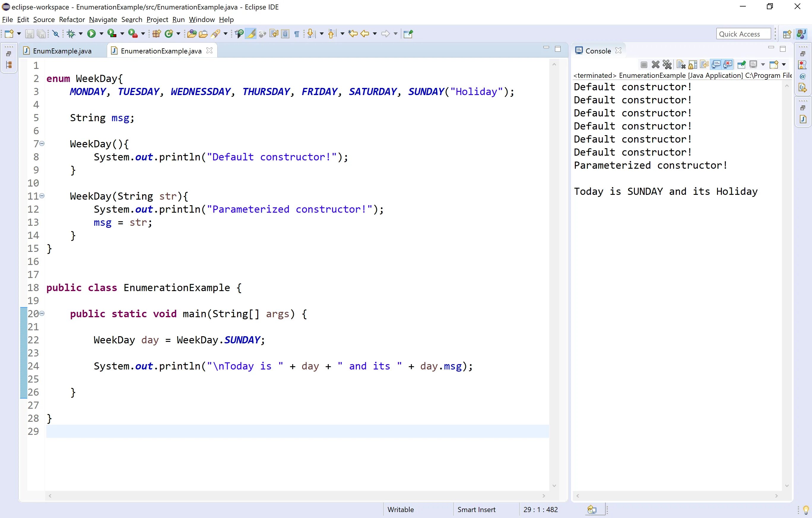Click editor vertical scrollbar down arrow
Viewport: 812px width, 518px height.
point(554,486)
